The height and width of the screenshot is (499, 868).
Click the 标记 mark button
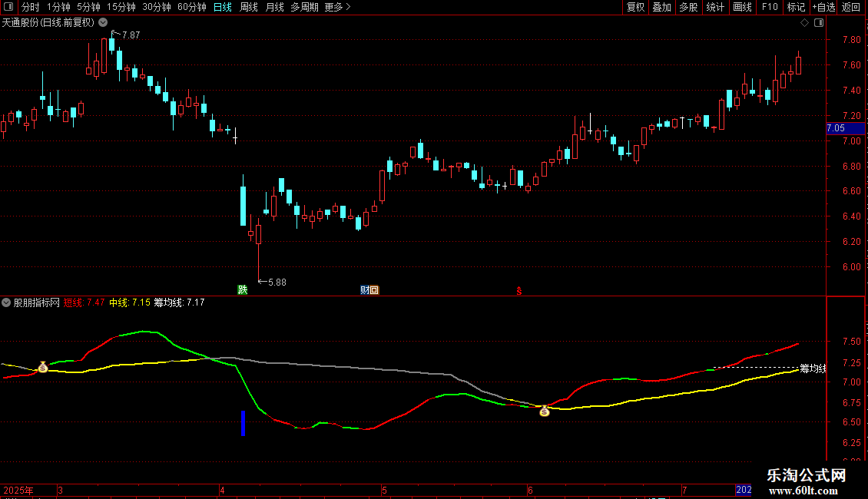pos(796,7)
